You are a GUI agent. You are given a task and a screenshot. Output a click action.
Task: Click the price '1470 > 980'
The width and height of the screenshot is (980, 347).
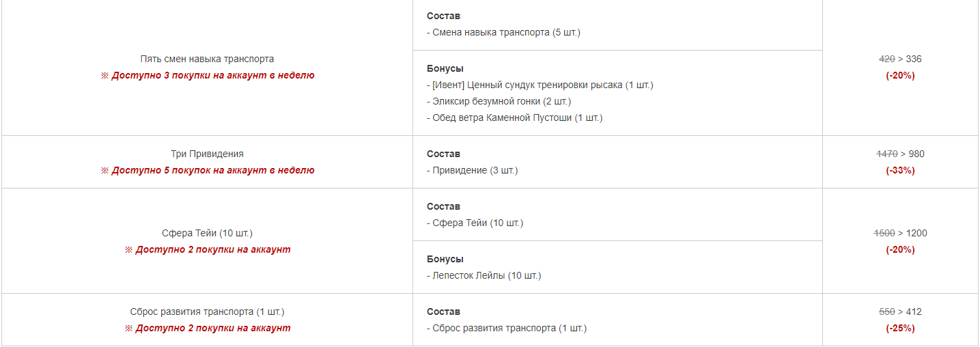[x=900, y=154]
